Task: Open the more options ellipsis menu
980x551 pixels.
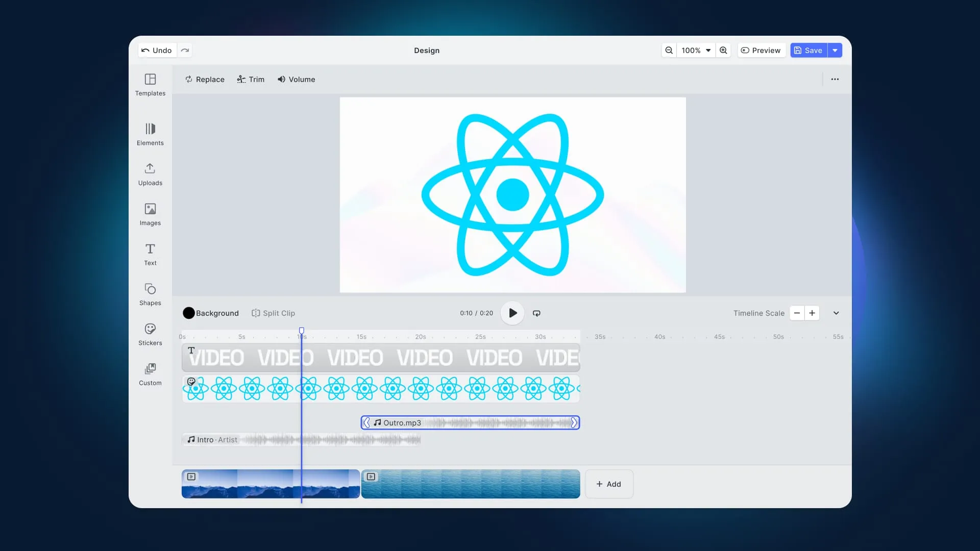Action: (x=835, y=79)
